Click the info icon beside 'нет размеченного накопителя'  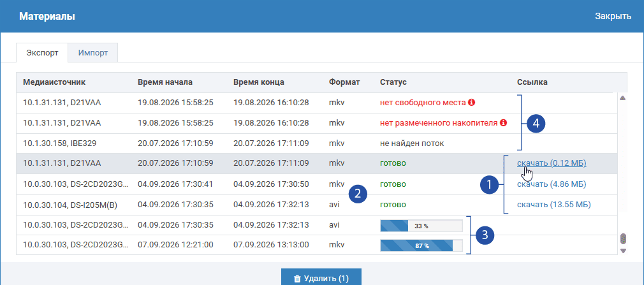coord(504,123)
